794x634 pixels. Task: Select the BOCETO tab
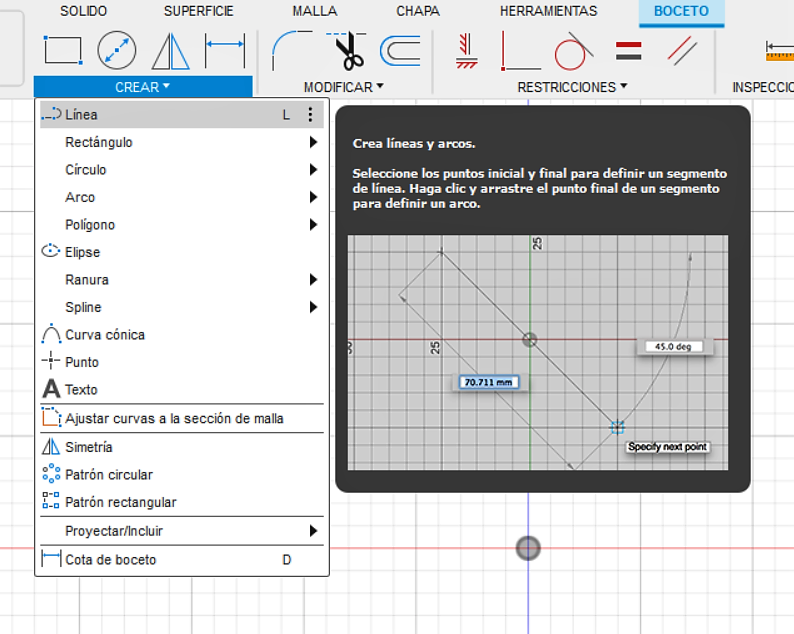[x=681, y=11]
